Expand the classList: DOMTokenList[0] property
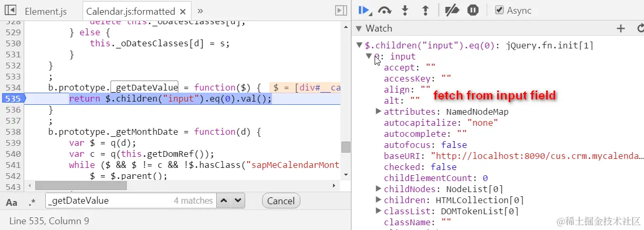644x230 pixels. [378, 211]
